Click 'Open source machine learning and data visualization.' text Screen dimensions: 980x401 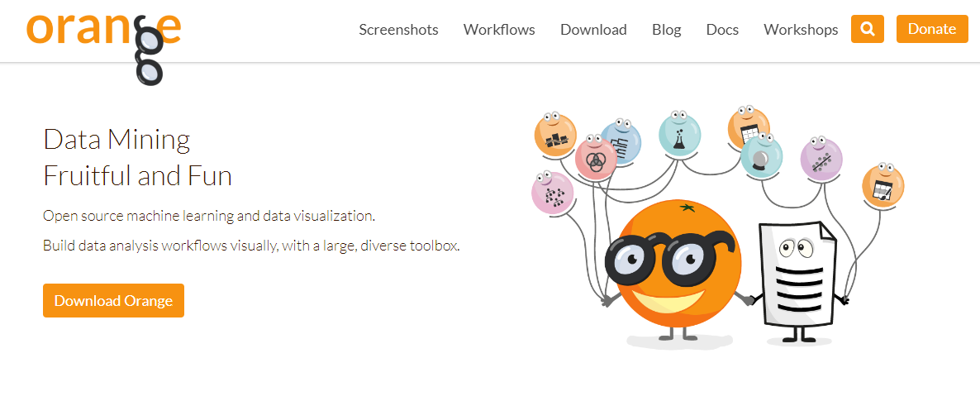(x=209, y=217)
